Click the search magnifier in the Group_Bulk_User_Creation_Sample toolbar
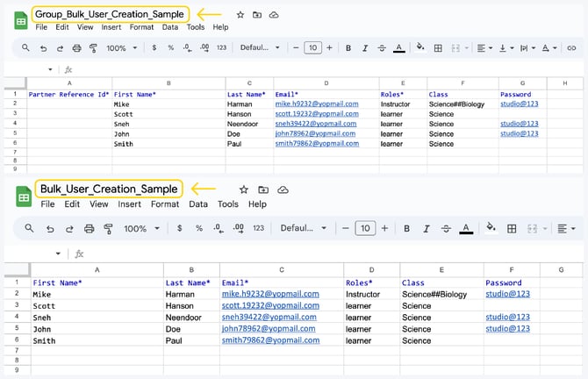This screenshot has width=588, height=379. pos(24,48)
